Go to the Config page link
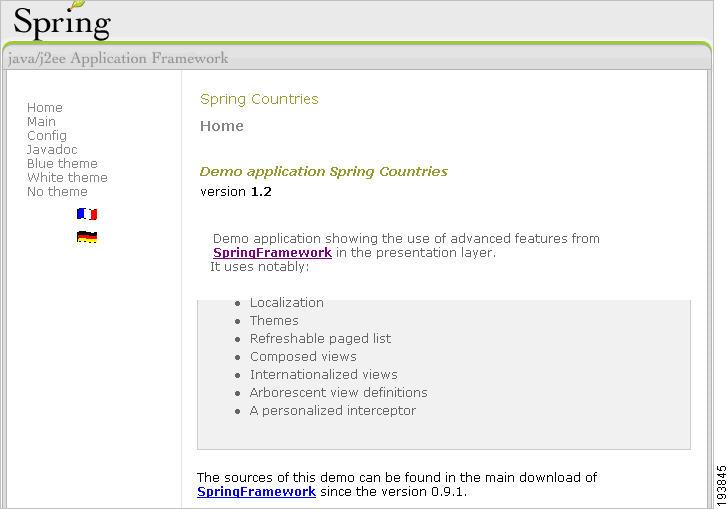728x509 pixels. click(x=47, y=135)
